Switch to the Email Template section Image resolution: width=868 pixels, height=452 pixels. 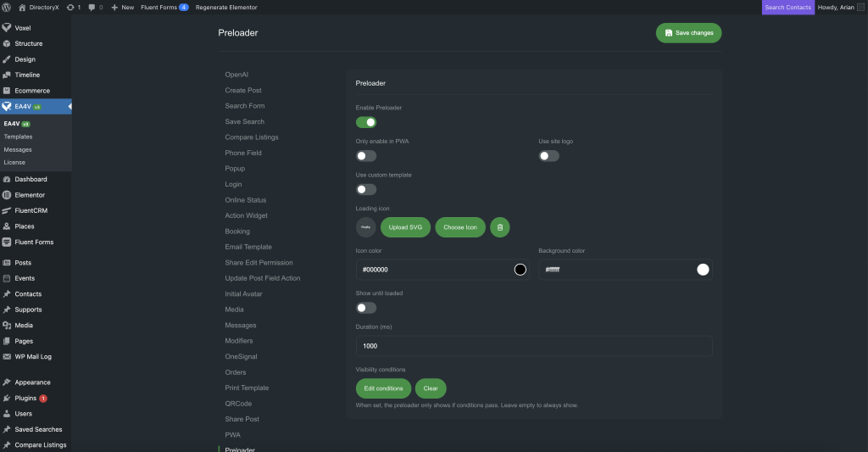[248, 247]
